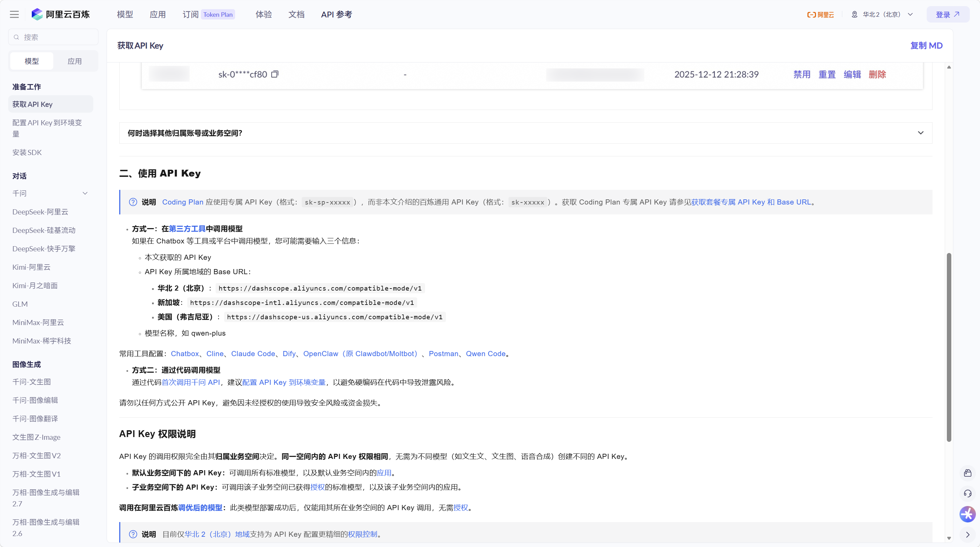Click the 阿里云百炼 logo
980x547 pixels.
pyautogui.click(x=61, y=14)
